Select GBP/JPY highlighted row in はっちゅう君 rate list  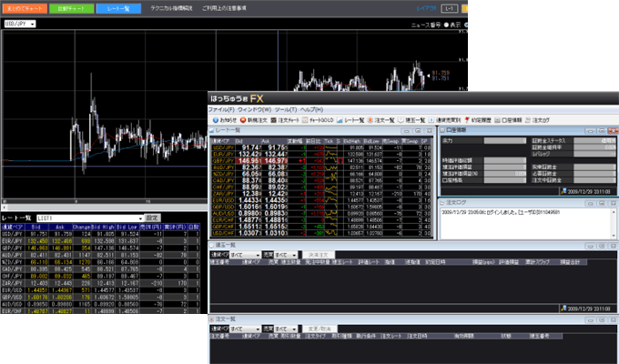(321, 161)
